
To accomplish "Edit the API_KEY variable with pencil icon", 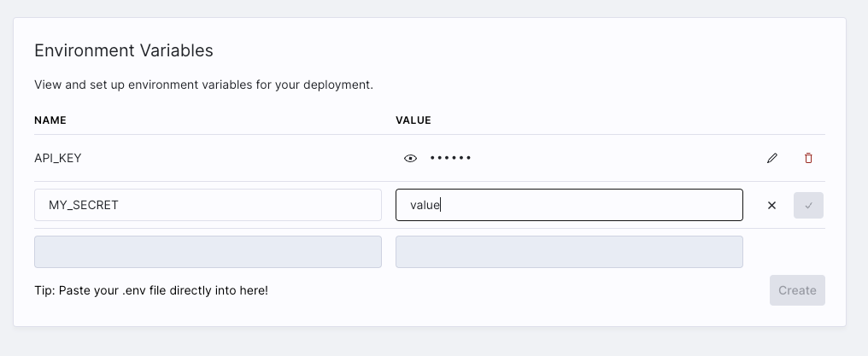I will pos(772,158).
